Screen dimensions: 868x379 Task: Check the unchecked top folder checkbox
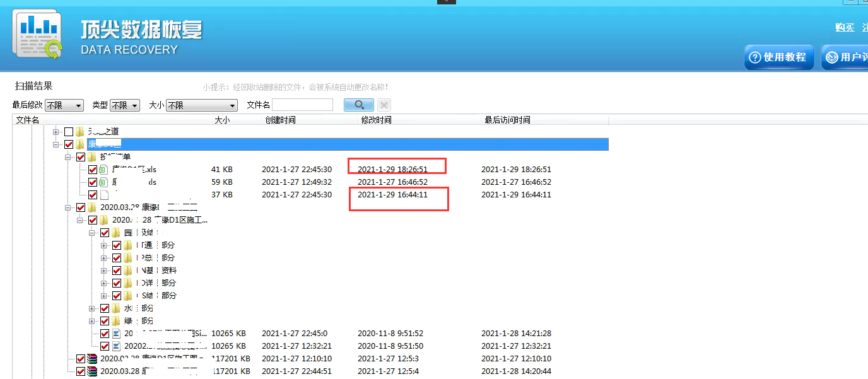point(69,132)
